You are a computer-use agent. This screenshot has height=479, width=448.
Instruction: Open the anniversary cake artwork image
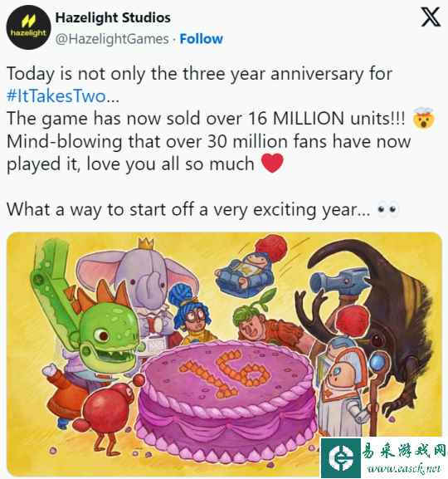click(x=224, y=354)
